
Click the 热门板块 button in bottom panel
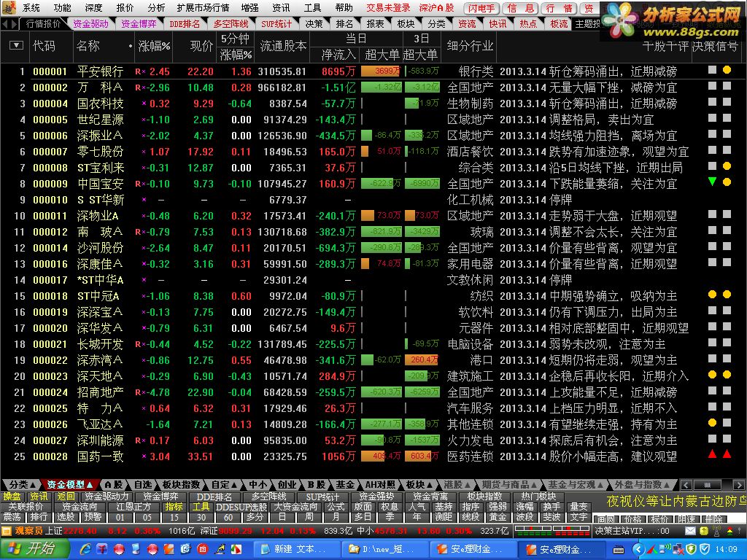(538, 496)
